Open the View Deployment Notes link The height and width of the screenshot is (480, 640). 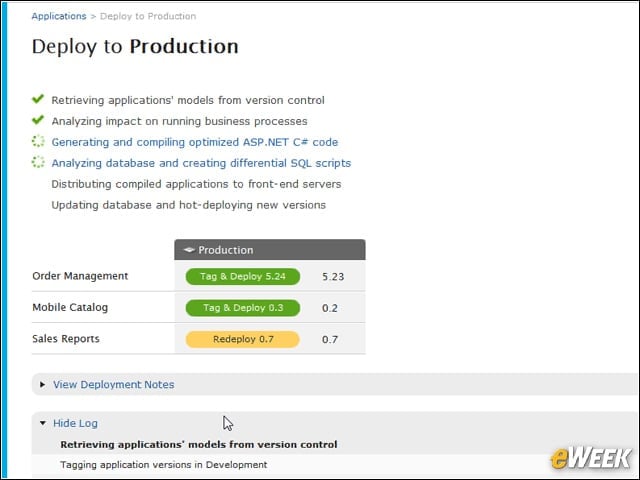click(113, 384)
